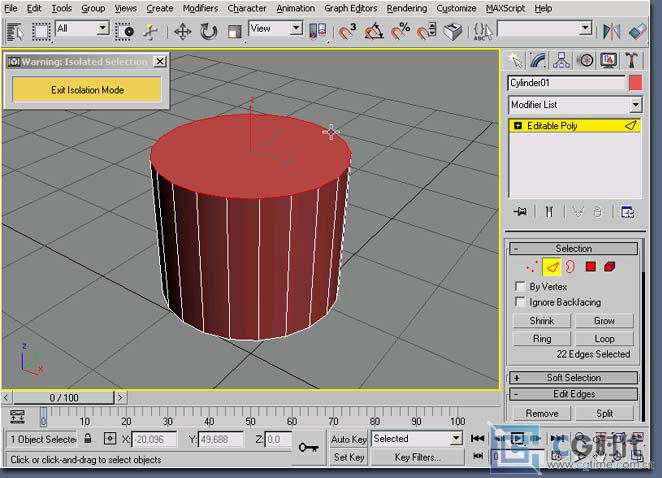Toggle the selection lock padlock icon
This screenshot has height=478, width=662.
pyautogui.click(x=87, y=438)
